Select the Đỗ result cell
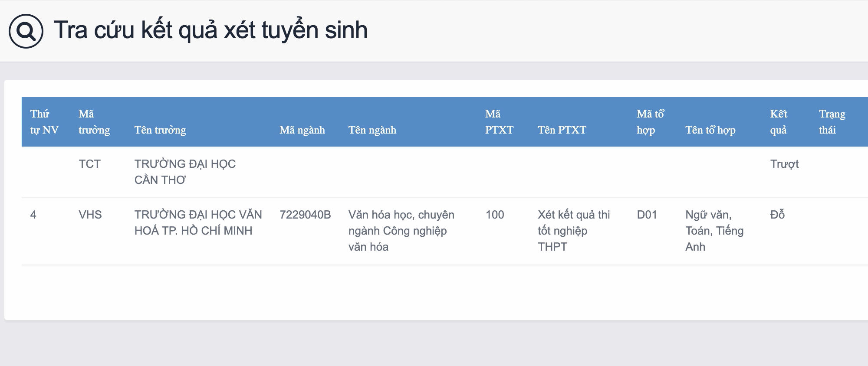Screen dimensions: 868x366 (x=777, y=215)
